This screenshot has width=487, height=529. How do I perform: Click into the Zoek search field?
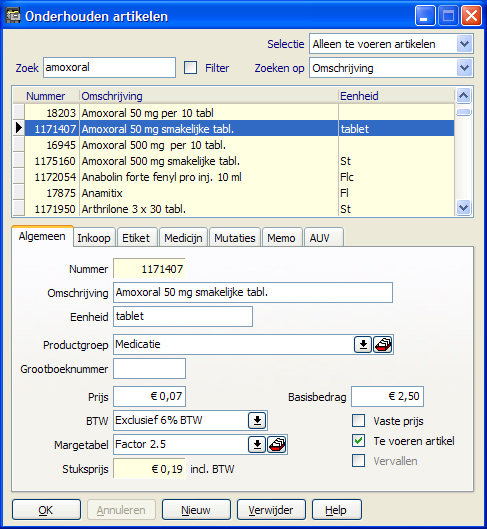(x=109, y=67)
